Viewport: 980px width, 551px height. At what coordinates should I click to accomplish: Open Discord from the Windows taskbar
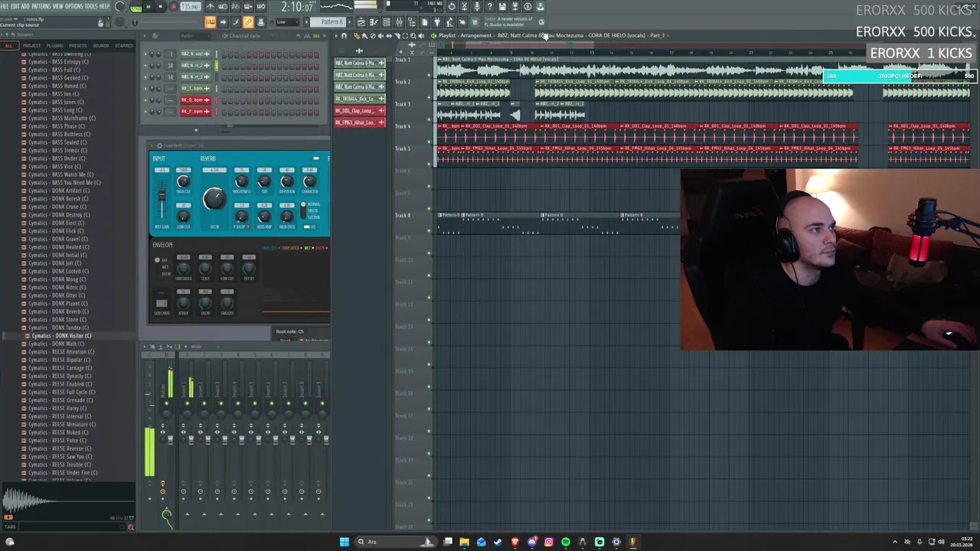(x=532, y=542)
